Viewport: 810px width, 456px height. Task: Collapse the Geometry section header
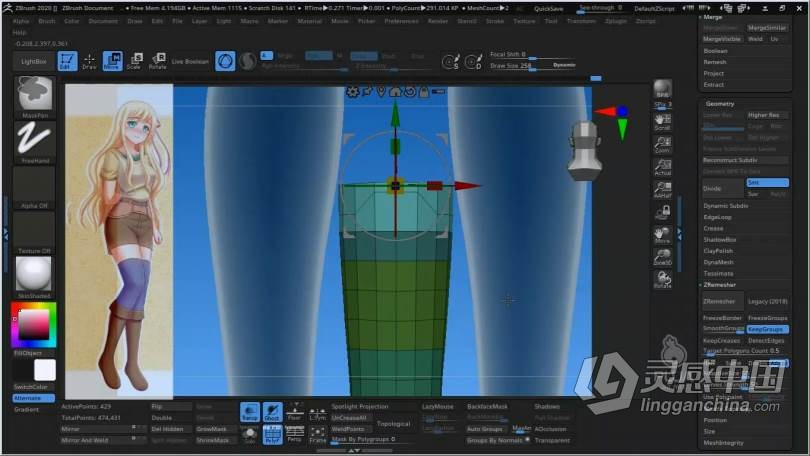click(x=720, y=104)
